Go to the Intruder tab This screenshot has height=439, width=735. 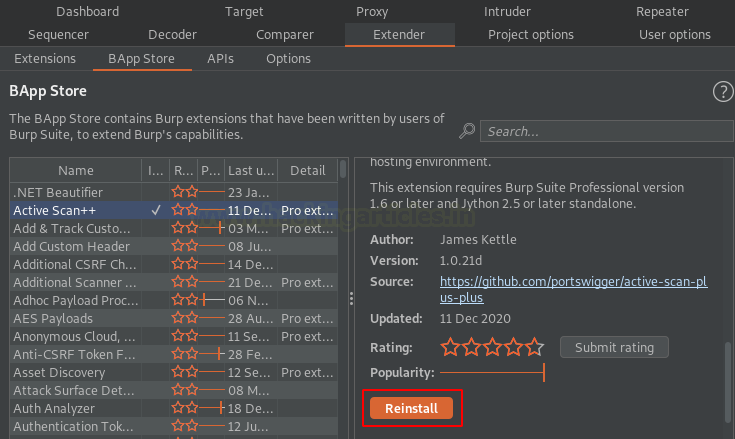coord(507,12)
